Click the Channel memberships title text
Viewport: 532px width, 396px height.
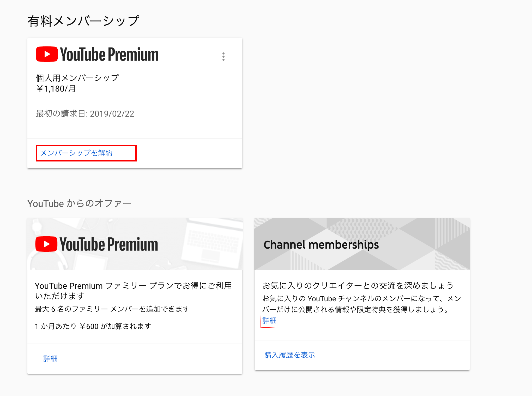(x=321, y=245)
